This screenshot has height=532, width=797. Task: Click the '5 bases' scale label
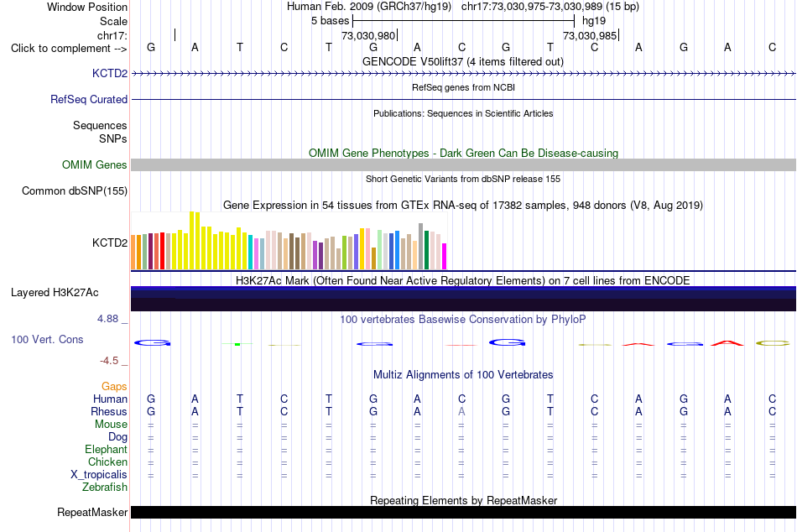click(331, 21)
